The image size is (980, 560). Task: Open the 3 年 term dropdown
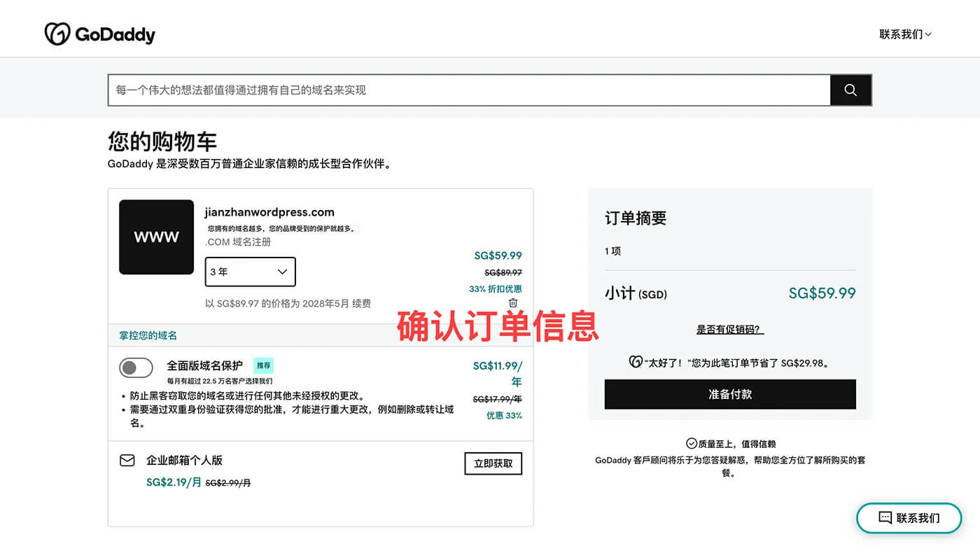click(x=250, y=272)
